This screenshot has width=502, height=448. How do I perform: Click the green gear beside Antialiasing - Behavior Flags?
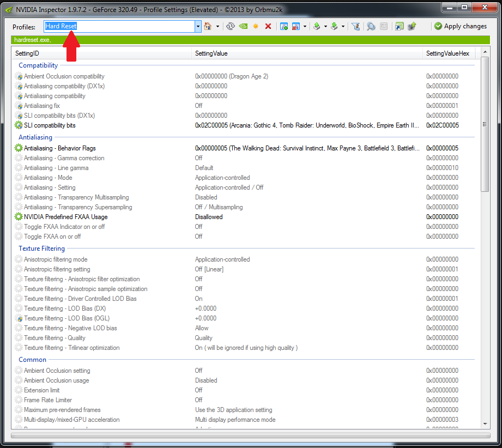coord(19,148)
